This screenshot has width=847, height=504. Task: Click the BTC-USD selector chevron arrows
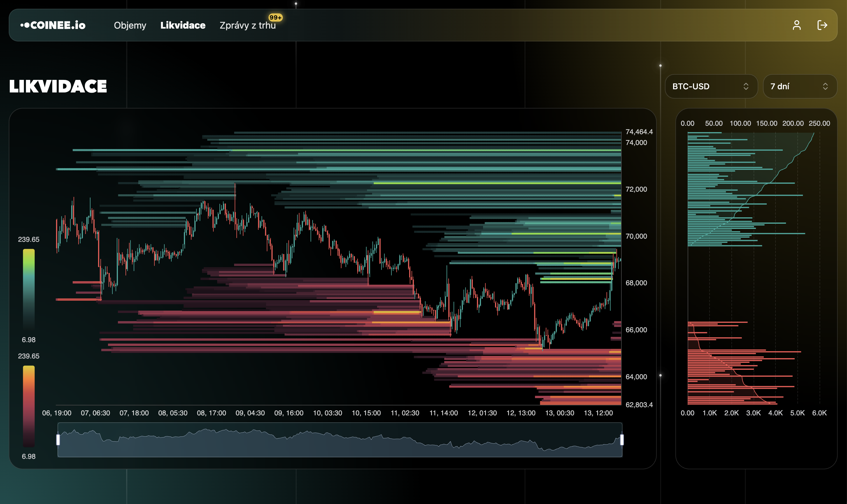[x=746, y=86]
